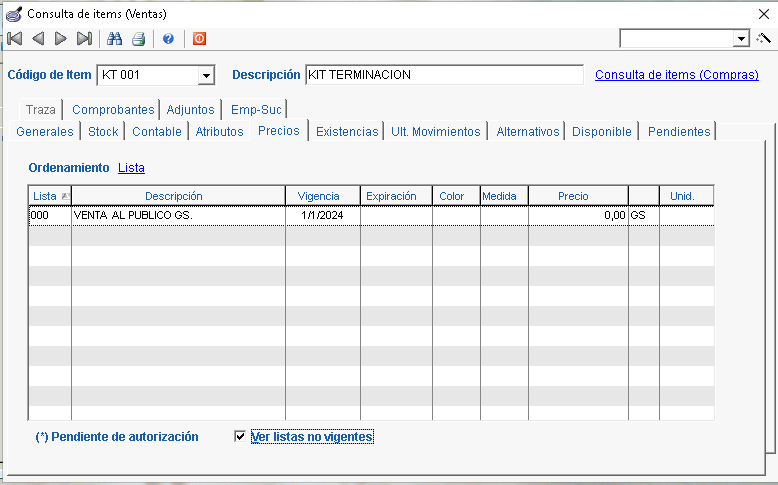Viewport: 778px width, 485px height.
Task: Click into the Descripción text field
Action: [x=443, y=76]
